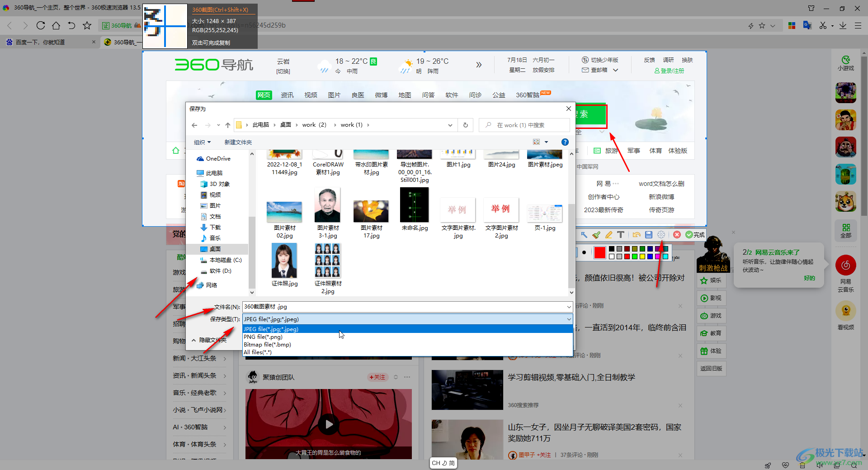This screenshot has width=868, height=470.
Task: Open screenshot tool dropdown arrow
Action: [832, 26]
